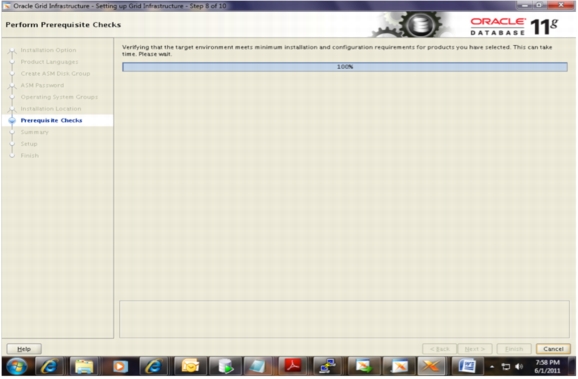Open the window icon with green arrow in taskbar
578x379 pixels.
[x=364, y=367]
